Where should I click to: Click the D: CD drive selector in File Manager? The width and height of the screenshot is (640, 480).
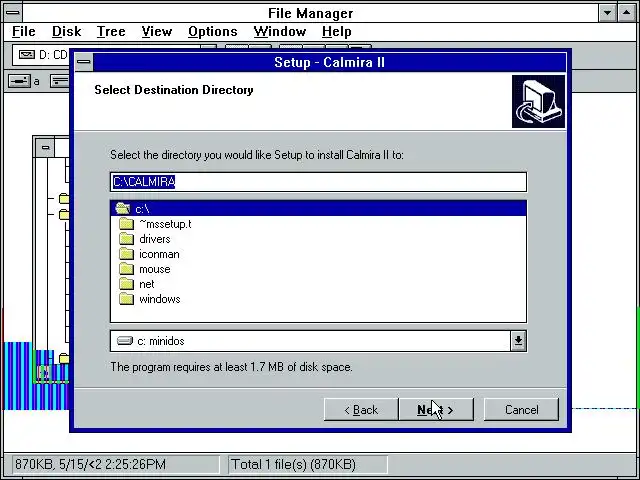41,55
